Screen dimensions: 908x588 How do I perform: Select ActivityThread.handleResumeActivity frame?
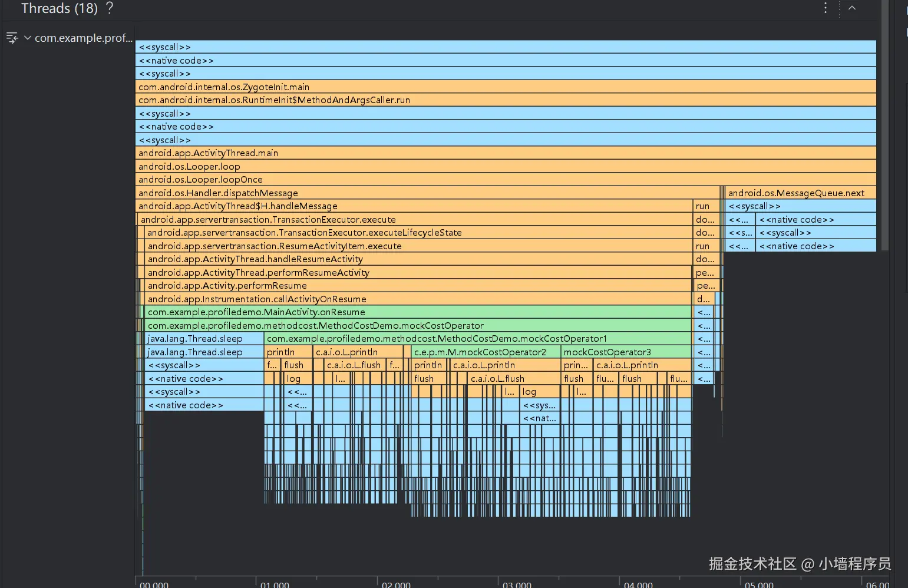pos(418,259)
